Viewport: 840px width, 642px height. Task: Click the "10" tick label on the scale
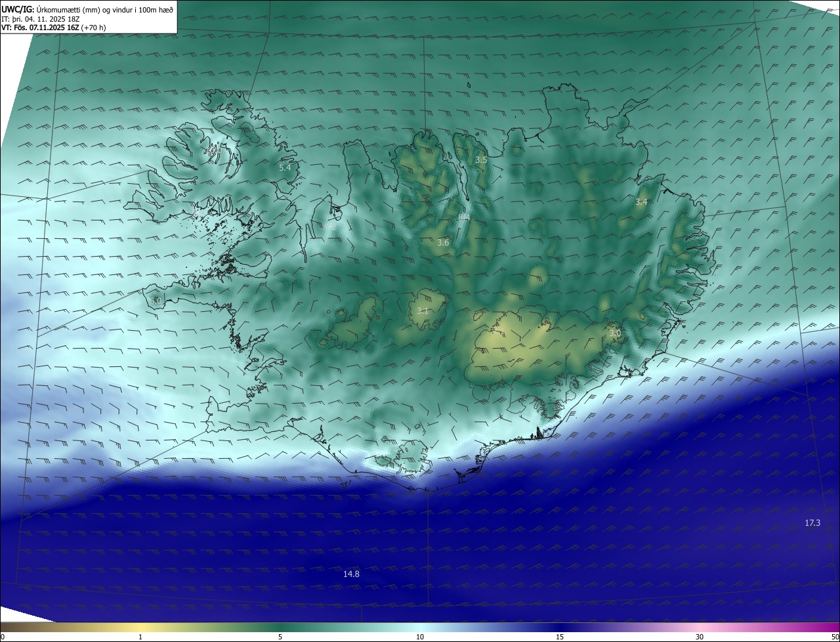pos(420,637)
